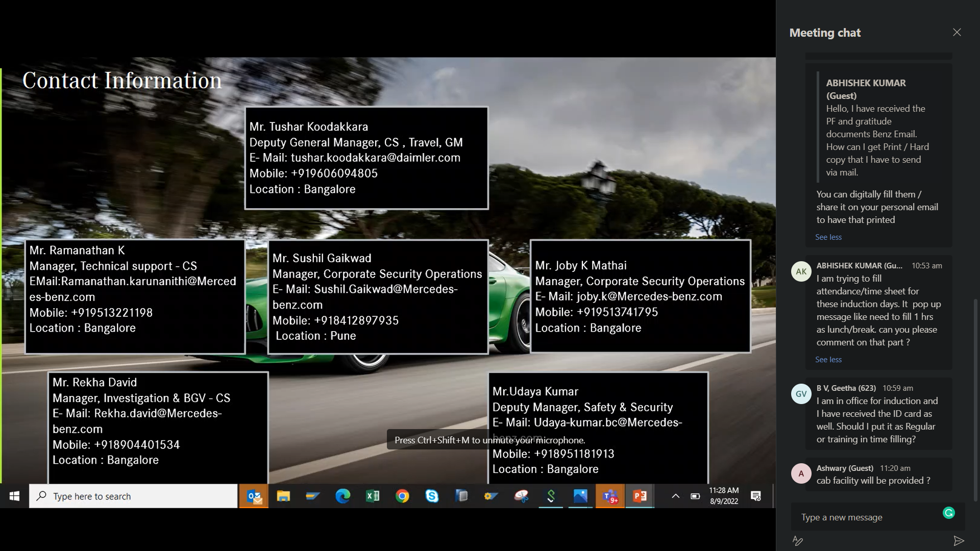
Task: Open Photos app from the taskbar
Action: [x=580, y=496]
